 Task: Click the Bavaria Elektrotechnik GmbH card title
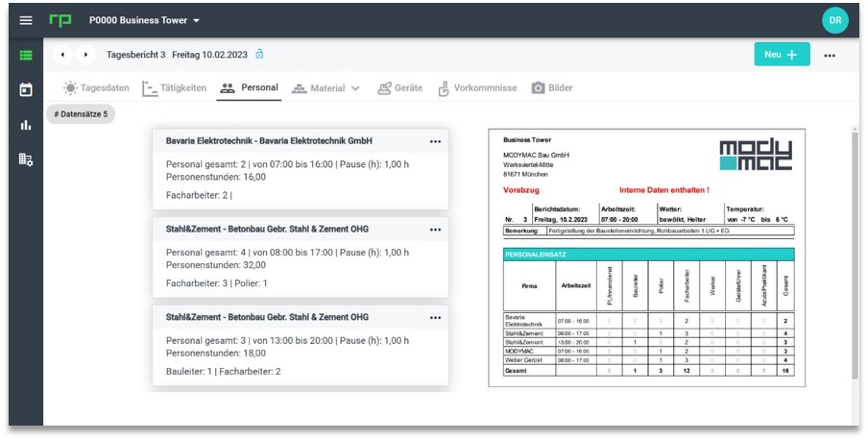pos(269,141)
